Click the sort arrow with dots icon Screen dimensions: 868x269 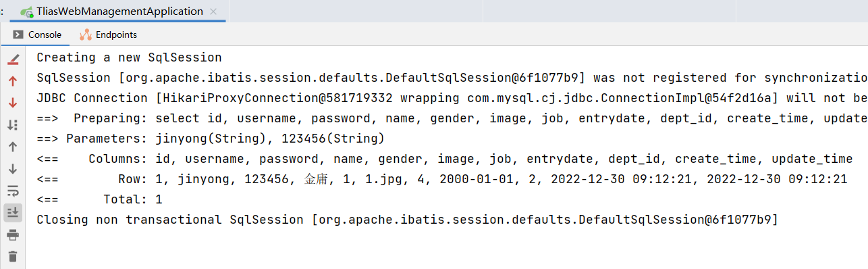click(13, 125)
